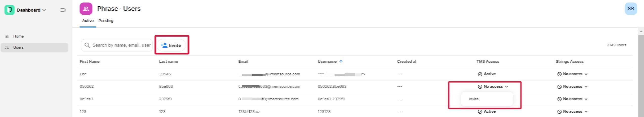Switch to the Pending tab
The image size is (644, 117).
click(x=106, y=21)
